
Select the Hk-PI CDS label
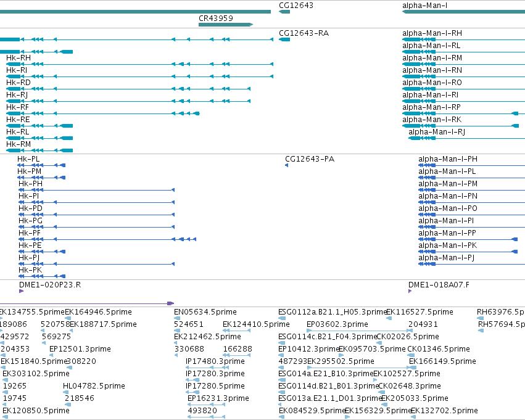coord(29,197)
